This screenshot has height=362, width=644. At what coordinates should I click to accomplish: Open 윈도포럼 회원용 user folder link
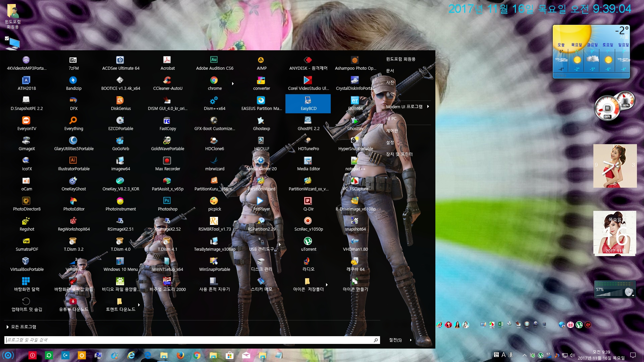pos(400,59)
